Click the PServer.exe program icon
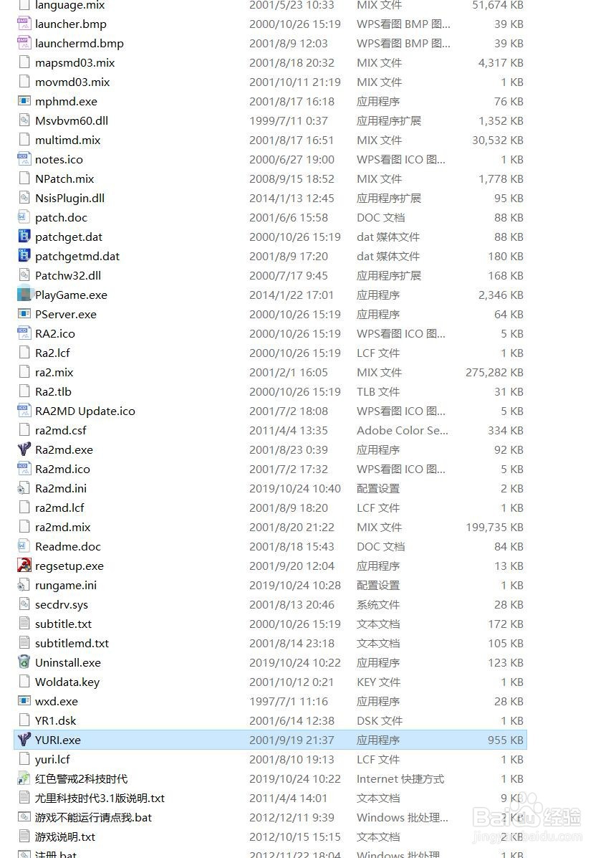 coord(24,314)
